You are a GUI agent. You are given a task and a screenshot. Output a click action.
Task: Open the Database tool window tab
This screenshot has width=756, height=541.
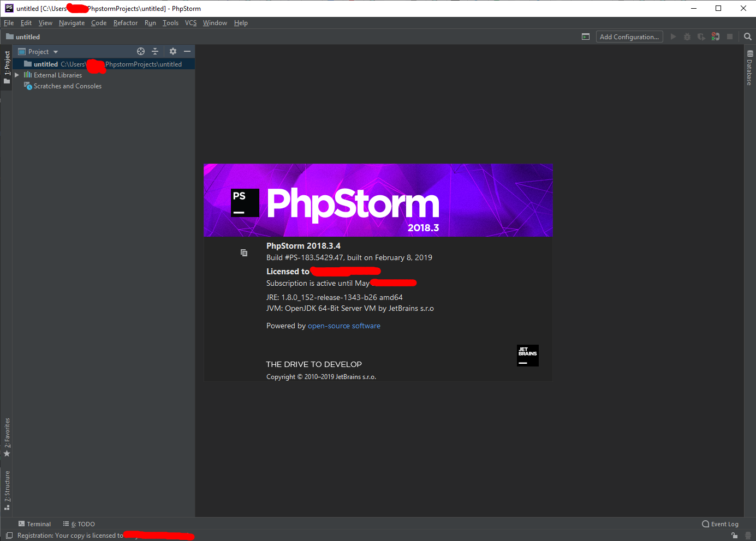point(750,68)
